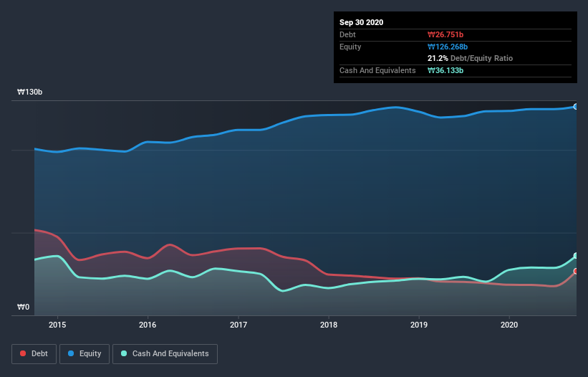Click the 2020 x-axis label
This screenshot has width=588, height=377.
509,325
